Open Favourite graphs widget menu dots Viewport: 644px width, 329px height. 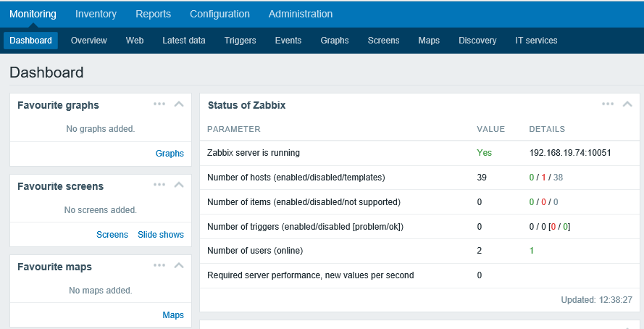click(x=159, y=104)
